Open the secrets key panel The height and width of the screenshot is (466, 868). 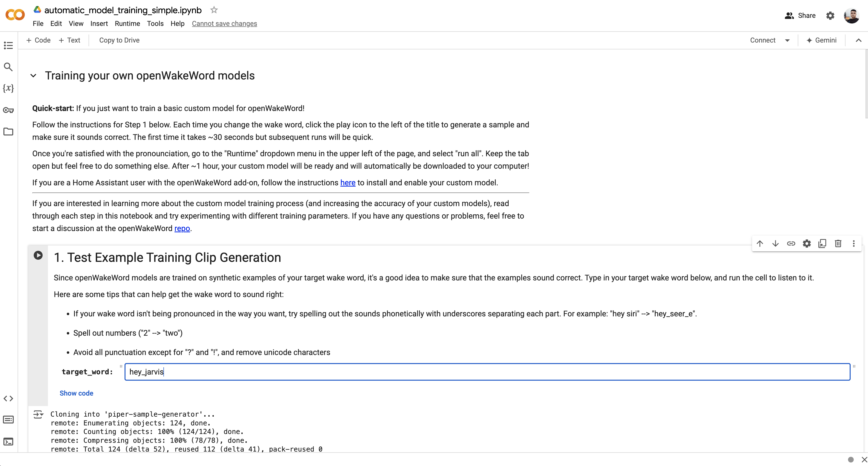coord(8,110)
